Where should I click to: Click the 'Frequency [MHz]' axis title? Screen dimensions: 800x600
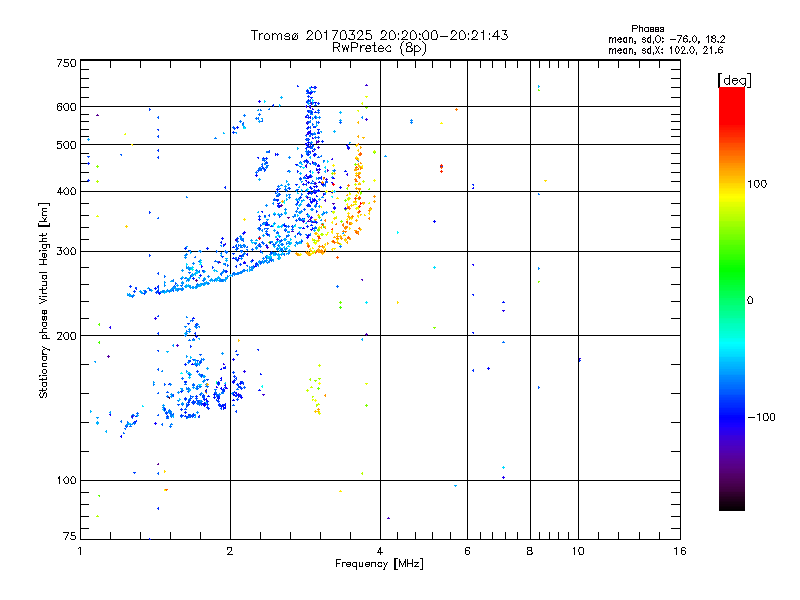click(379, 564)
